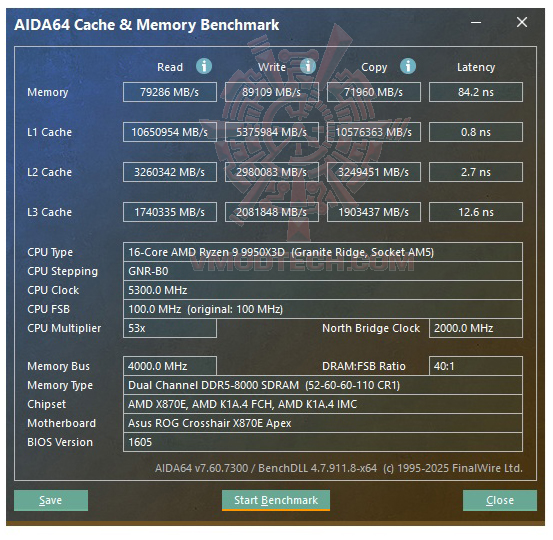
Task: Click Motherboard field Asus ROG Crosshair
Action: [x=323, y=423]
